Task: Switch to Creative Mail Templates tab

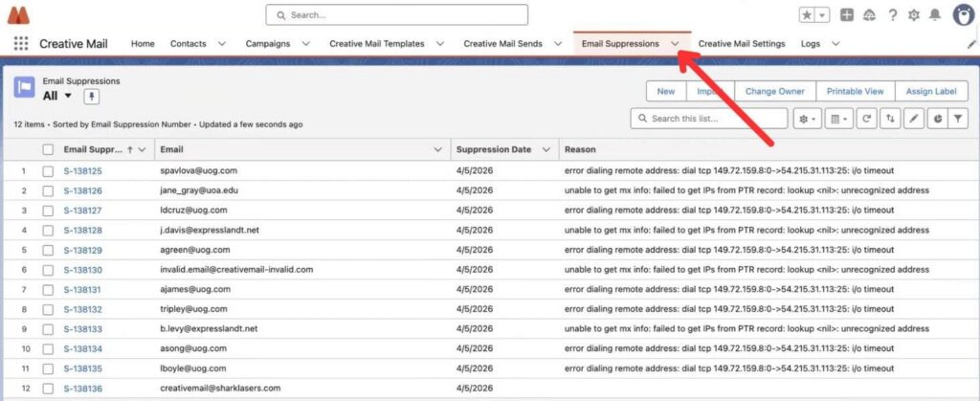Action: tap(377, 44)
